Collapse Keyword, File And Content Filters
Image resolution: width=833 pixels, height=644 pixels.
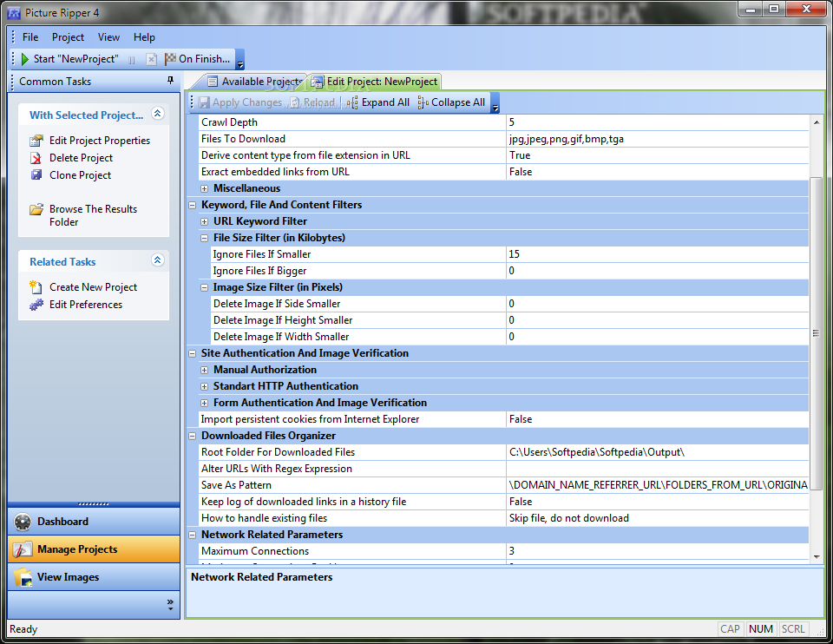[193, 205]
